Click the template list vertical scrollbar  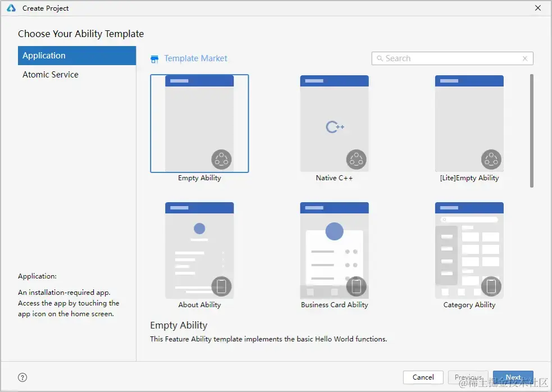[x=532, y=131]
